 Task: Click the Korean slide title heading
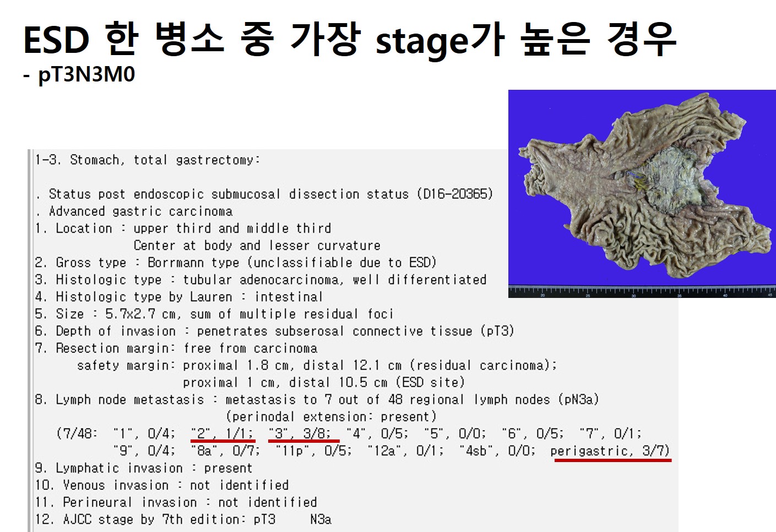349,39
